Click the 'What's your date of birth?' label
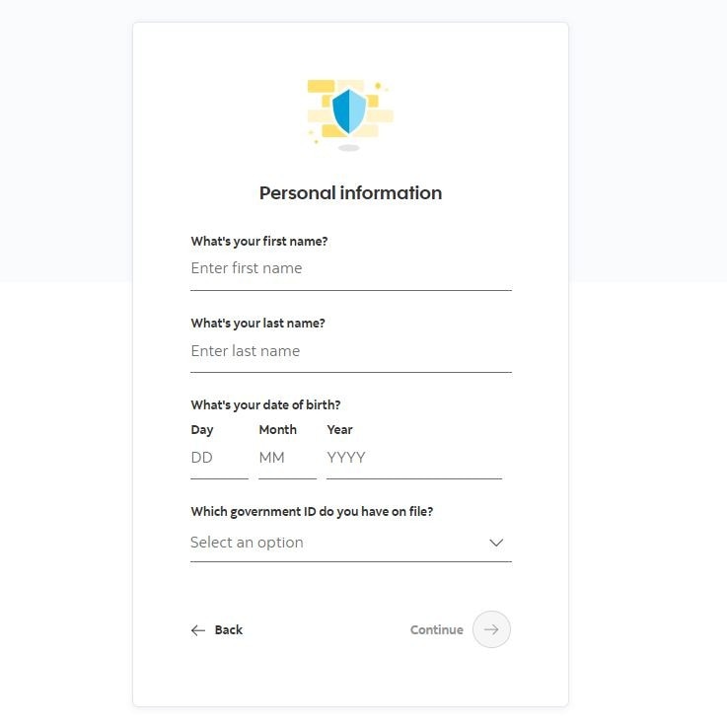 point(265,404)
